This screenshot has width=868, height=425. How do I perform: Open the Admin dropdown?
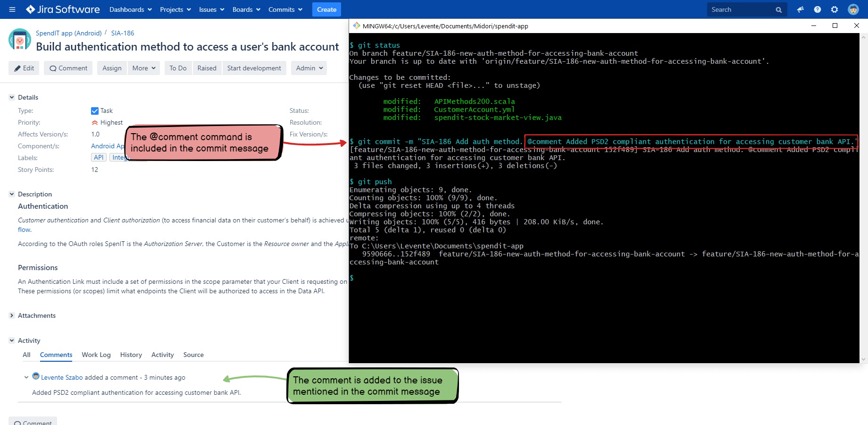pyautogui.click(x=309, y=68)
